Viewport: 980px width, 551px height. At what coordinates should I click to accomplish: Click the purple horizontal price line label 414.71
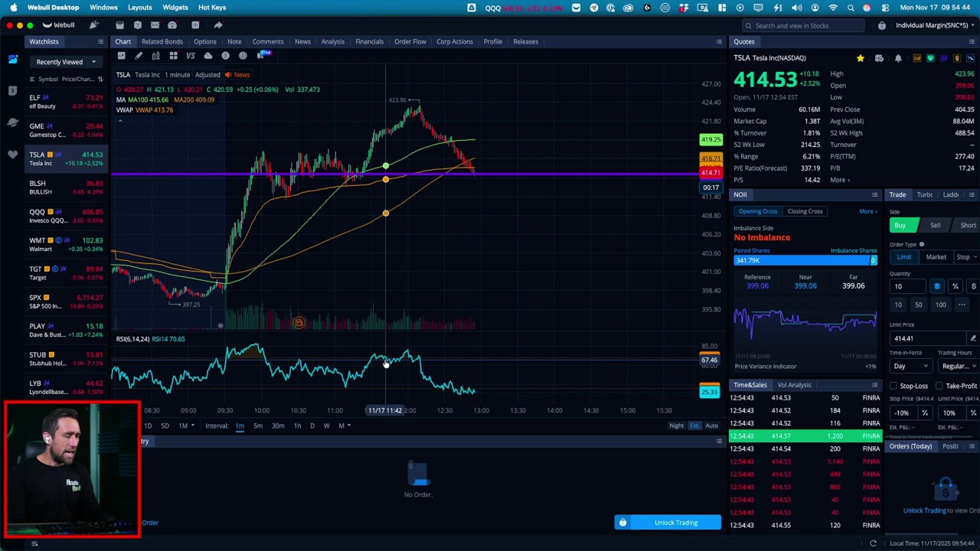[x=710, y=173]
